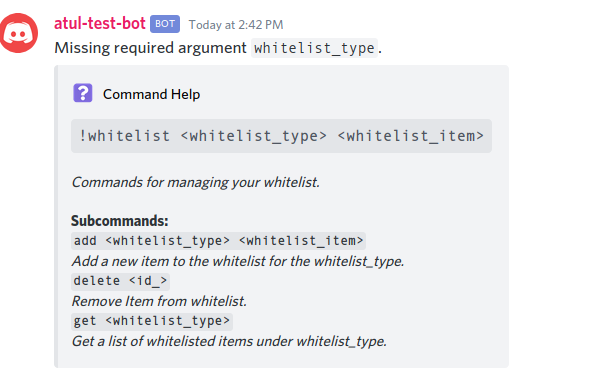
Task: Click the Command Help embed title
Action: click(x=152, y=94)
